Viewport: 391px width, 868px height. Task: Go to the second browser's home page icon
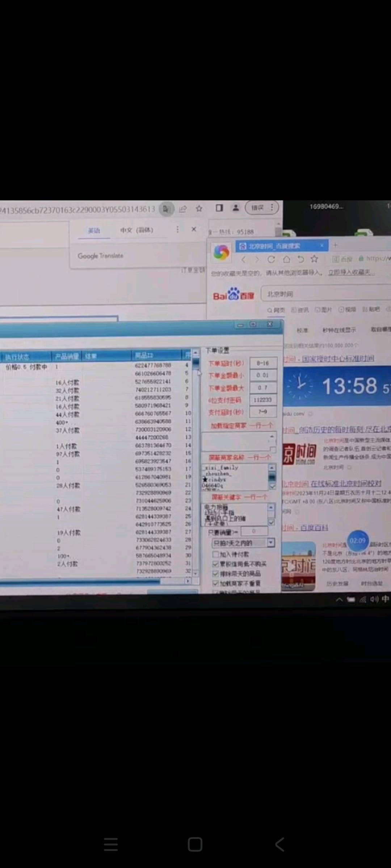(x=286, y=259)
